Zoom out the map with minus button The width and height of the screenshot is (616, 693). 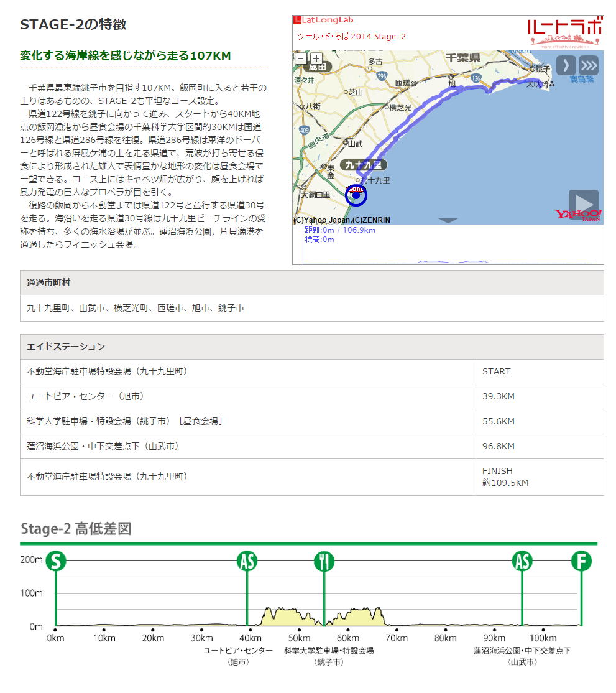click(301, 58)
